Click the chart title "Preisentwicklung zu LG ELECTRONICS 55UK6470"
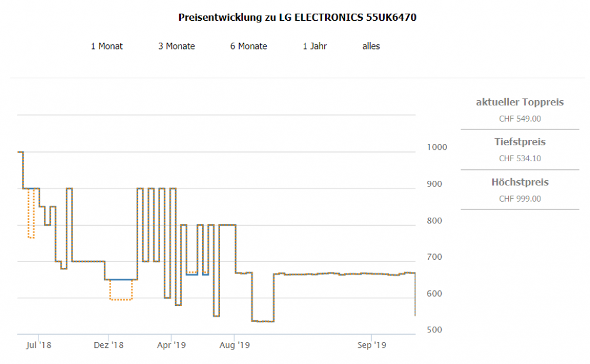This screenshot has height=364, width=590. point(297,17)
